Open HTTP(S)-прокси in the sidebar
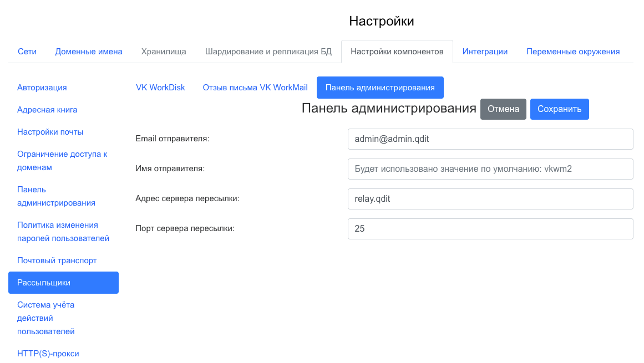The image size is (644, 363). [48, 354]
